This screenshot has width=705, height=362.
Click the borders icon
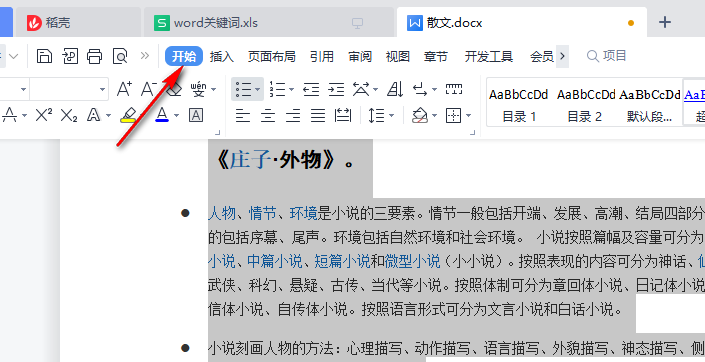[x=453, y=116]
